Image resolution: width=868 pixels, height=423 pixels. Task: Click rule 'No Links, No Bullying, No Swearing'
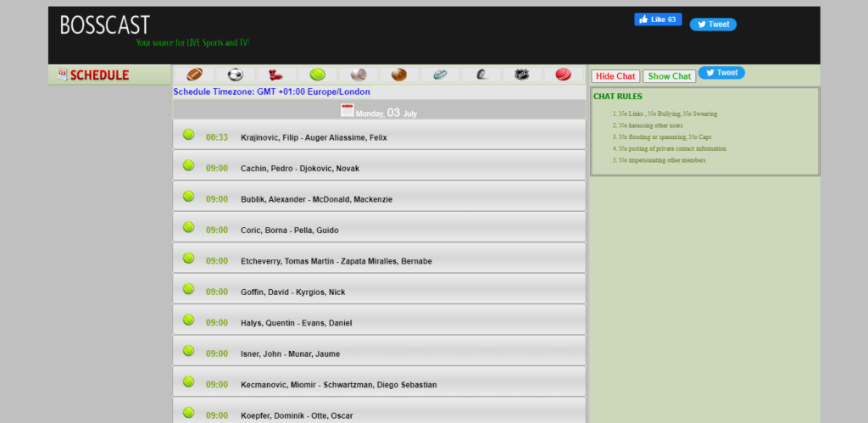tap(668, 114)
